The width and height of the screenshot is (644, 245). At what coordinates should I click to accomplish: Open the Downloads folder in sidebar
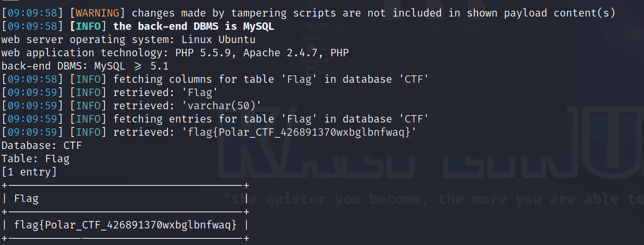point(332,26)
